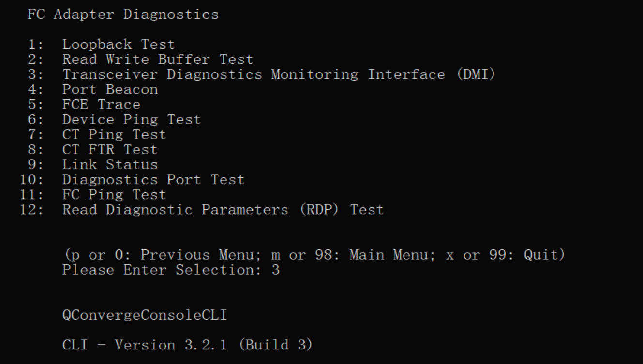Select Device Ping Test entry
This screenshot has height=364, width=643.
coord(131,119)
